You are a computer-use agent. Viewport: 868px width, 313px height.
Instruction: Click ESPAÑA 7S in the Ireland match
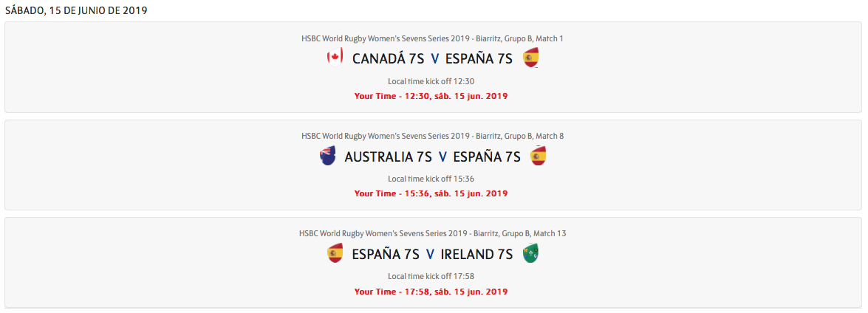pyautogui.click(x=386, y=255)
